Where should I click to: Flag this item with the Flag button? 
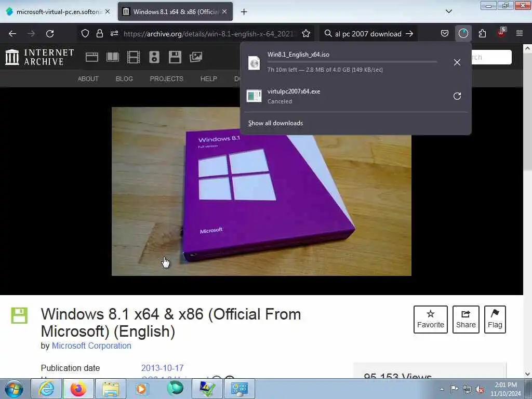pyautogui.click(x=495, y=320)
